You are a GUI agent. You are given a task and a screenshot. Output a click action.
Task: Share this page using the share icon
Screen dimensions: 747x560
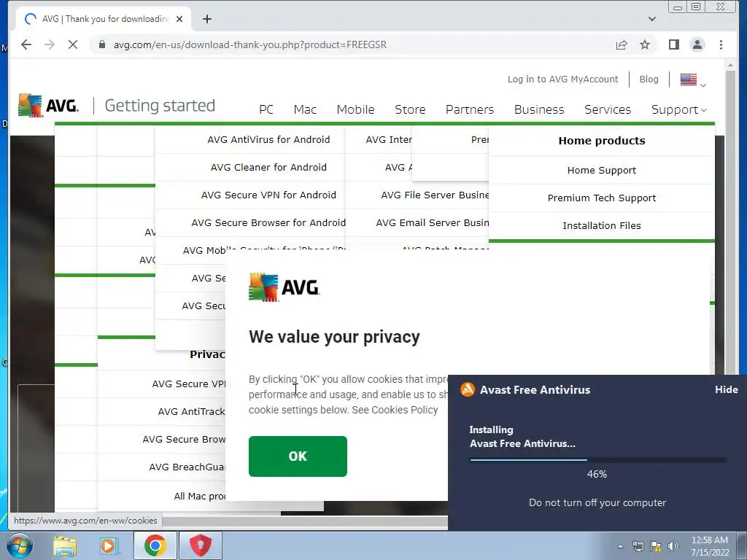622,44
